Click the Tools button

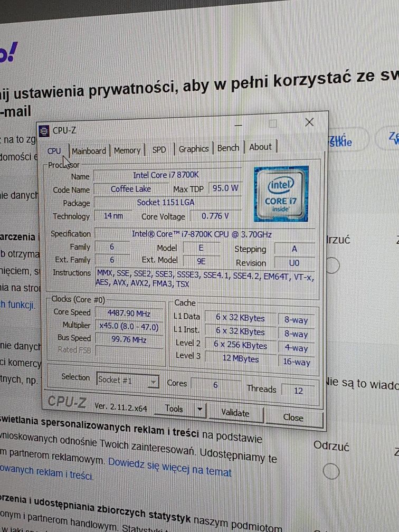click(x=174, y=408)
